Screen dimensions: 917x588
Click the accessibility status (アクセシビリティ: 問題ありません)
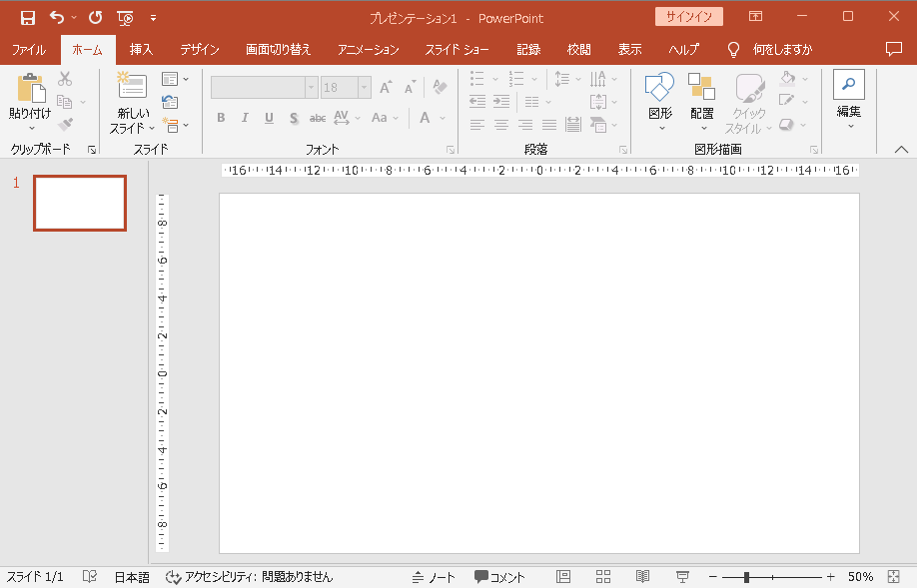249,577
